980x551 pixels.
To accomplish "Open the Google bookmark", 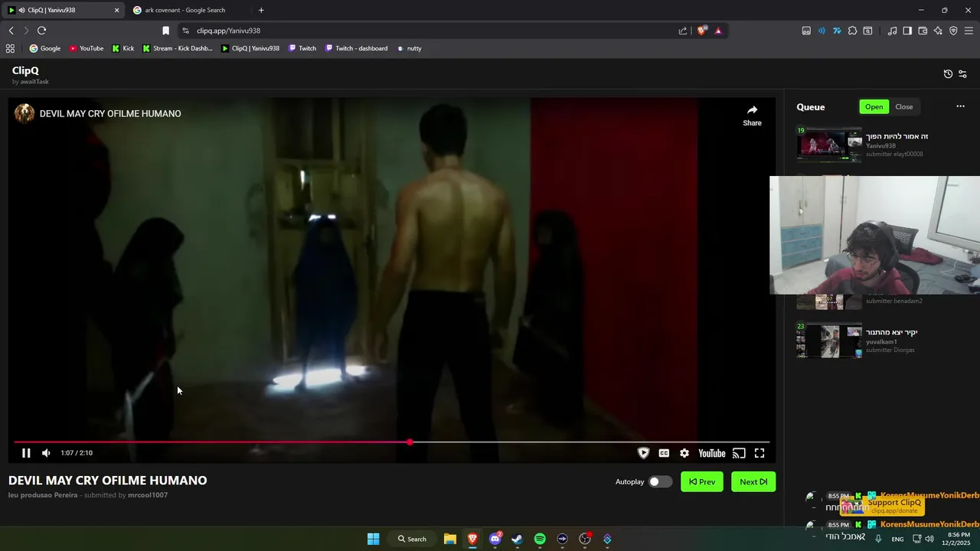I will (x=45, y=48).
